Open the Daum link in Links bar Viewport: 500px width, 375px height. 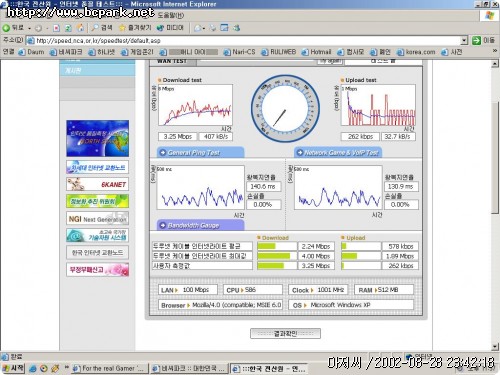coord(31,52)
